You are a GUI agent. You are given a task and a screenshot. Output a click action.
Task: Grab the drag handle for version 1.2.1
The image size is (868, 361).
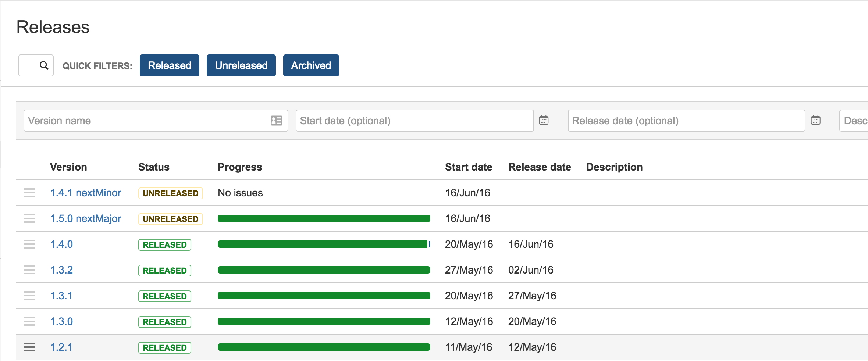(x=29, y=347)
